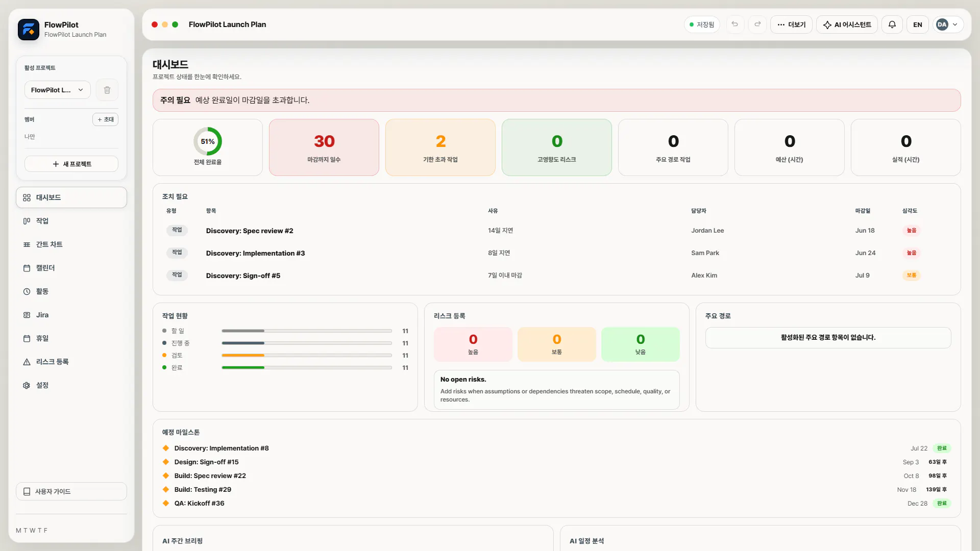Click the 활동 clock icon
This screenshot has height=551, width=980.
[x=27, y=291]
